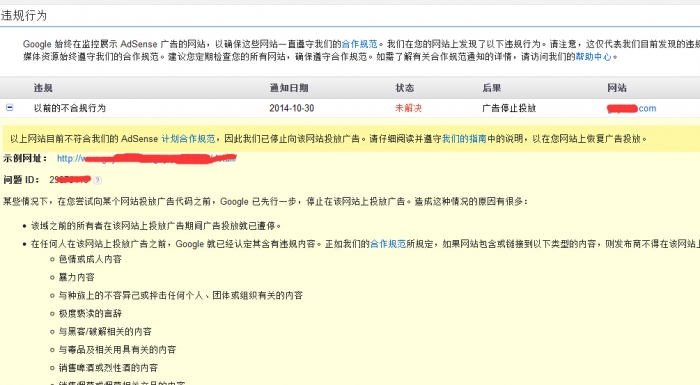The height and width of the screenshot is (385, 700).
Task: Click the bullet text starting with 该域之前的所有者
Action: (x=156, y=226)
